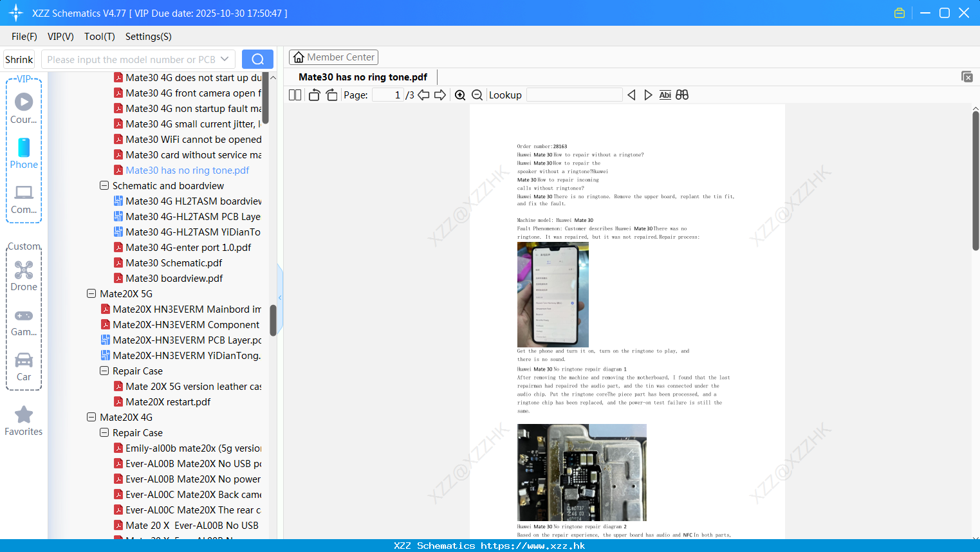Select Phone category in sidebar

coord(24,154)
